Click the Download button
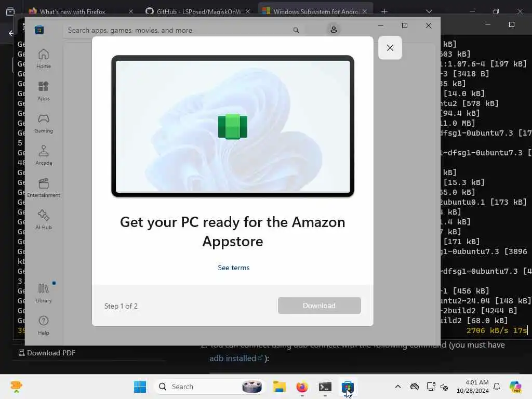Viewport: 532px width, 399px height. click(320, 305)
